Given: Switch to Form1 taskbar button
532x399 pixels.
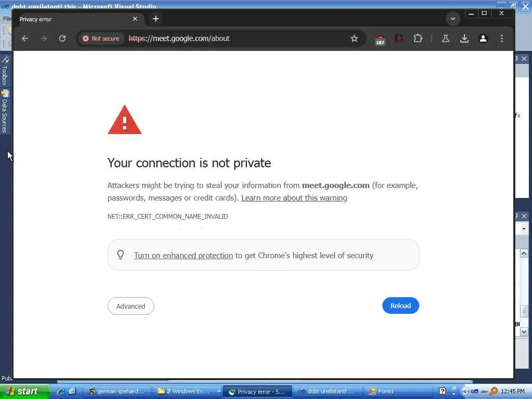Looking at the screenshot, I should (397, 391).
